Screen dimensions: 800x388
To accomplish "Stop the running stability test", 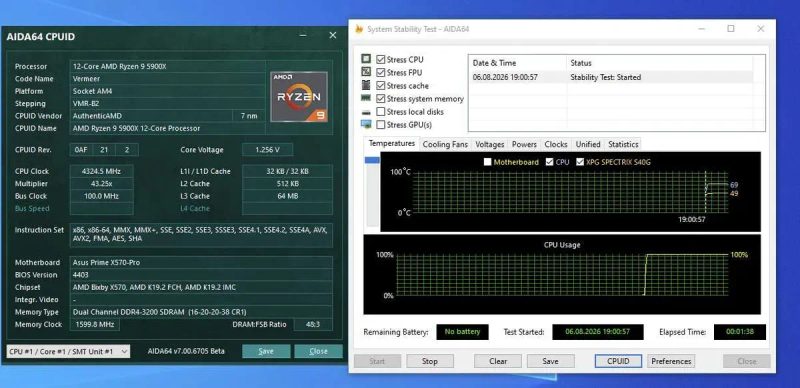I will [430, 361].
